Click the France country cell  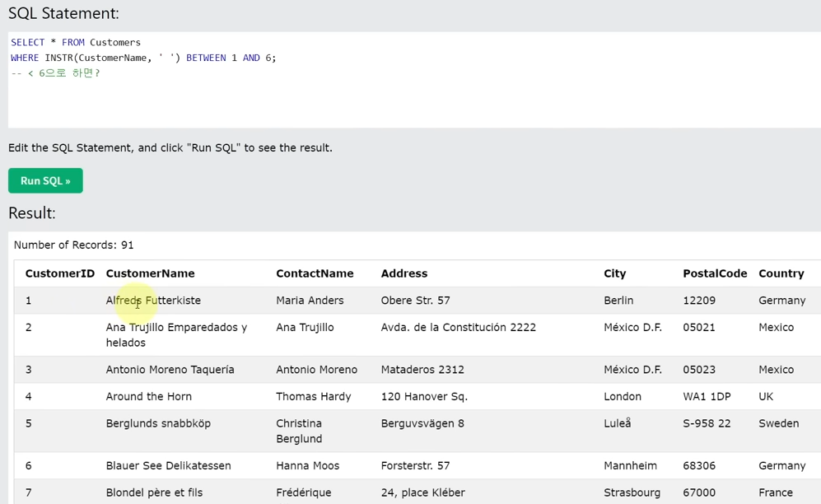[776, 492]
